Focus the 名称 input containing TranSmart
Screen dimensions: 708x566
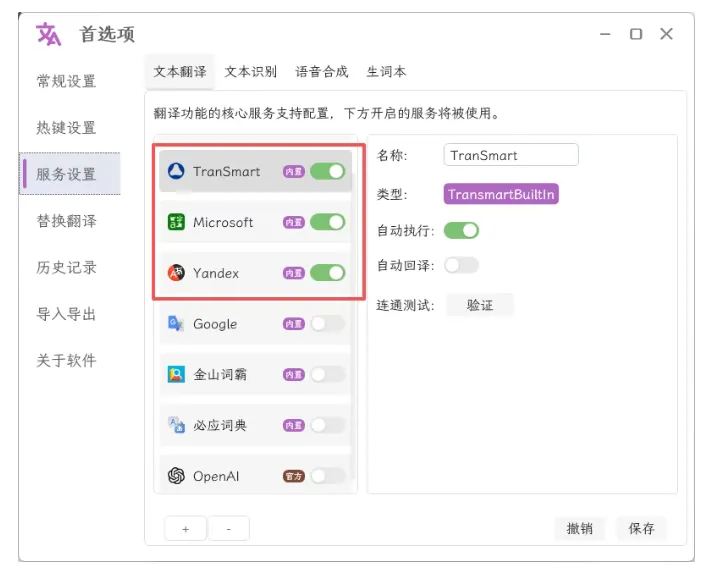pyautogui.click(x=511, y=155)
